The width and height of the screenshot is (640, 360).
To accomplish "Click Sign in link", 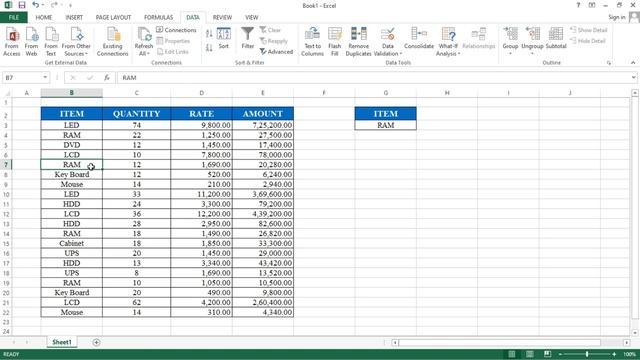I will click(x=616, y=17).
